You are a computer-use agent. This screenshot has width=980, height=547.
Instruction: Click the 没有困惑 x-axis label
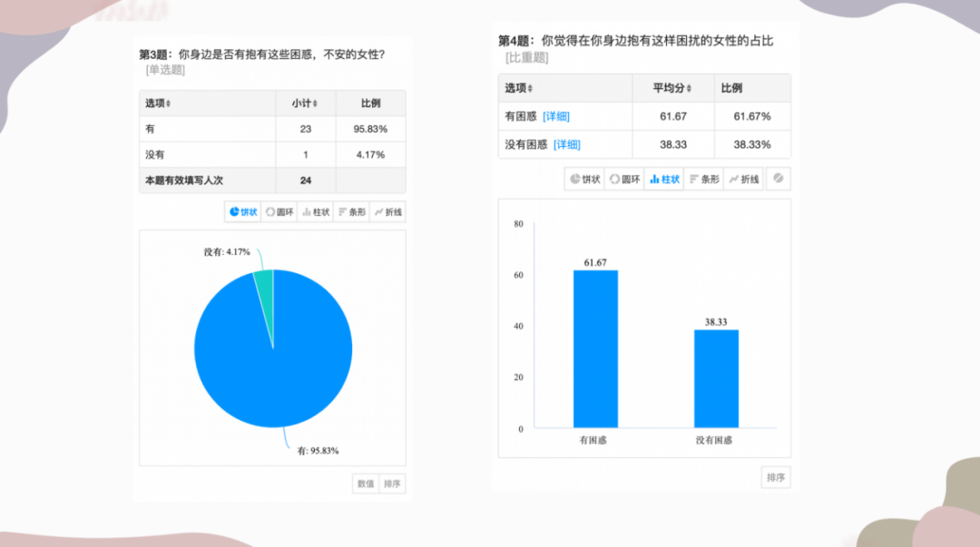point(714,440)
